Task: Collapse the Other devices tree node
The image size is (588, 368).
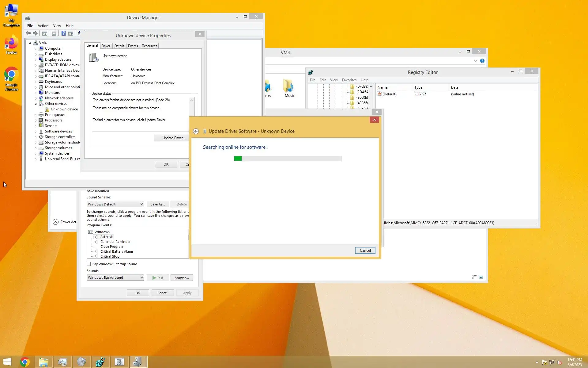Action: 36,104
